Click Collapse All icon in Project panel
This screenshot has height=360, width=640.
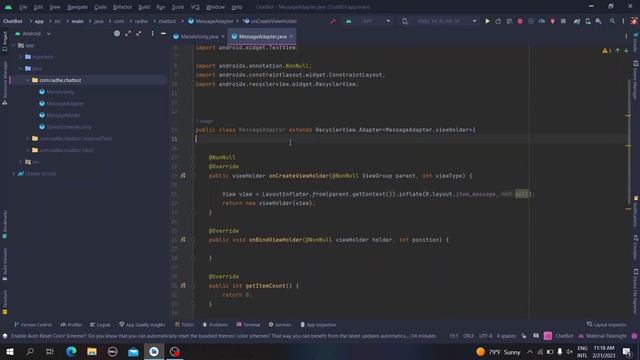[x=139, y=33]
